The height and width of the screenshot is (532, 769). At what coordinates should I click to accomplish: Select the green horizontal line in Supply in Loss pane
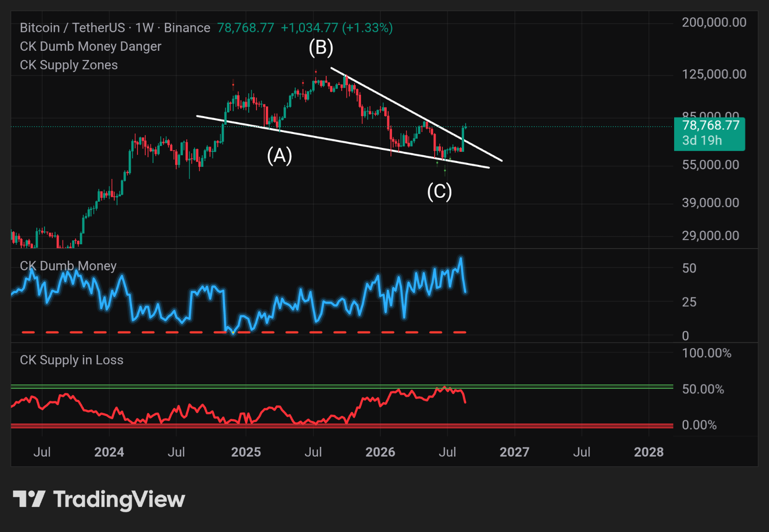tap(342, 386)
